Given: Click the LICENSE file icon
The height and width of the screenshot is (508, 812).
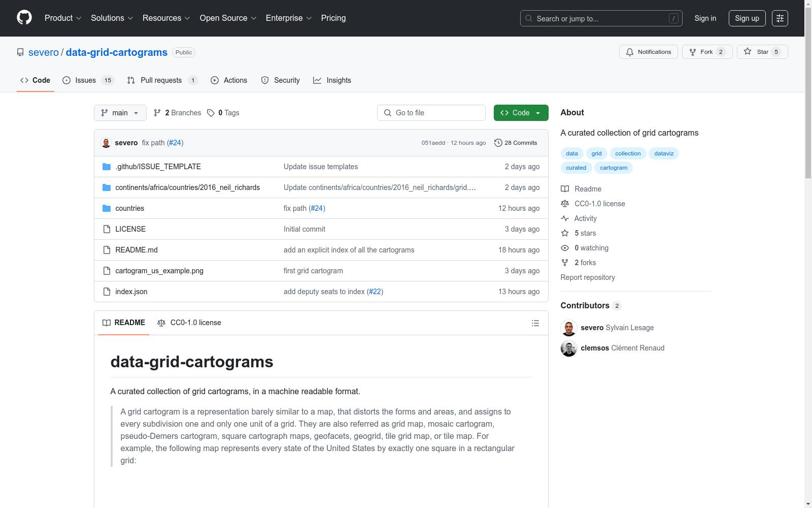Looking at the screenshot, I should [107, 229].
